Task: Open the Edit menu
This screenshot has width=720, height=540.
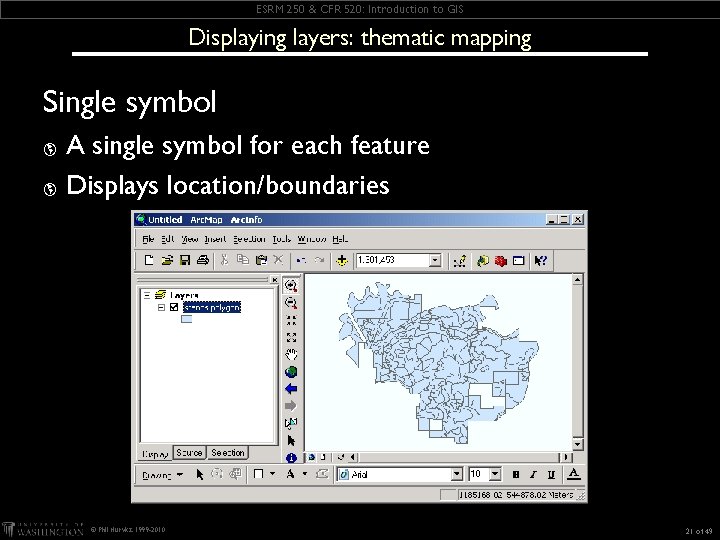Action: (x=168, y=239)
